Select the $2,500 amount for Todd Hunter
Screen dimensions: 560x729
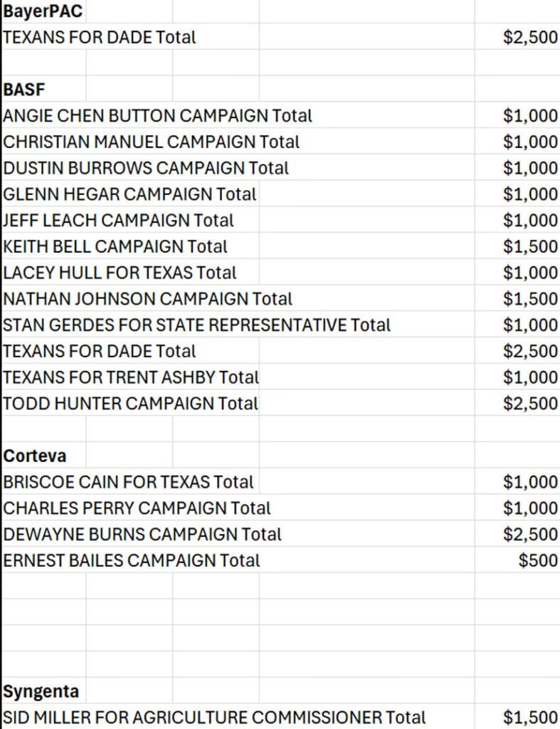pos(530,404)
